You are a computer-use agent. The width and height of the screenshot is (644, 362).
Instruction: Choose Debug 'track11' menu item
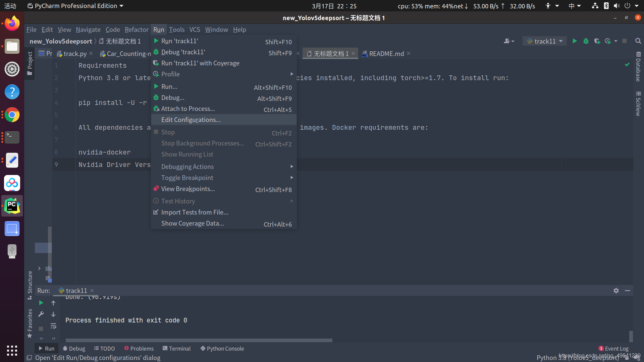[x=224, y=52]
